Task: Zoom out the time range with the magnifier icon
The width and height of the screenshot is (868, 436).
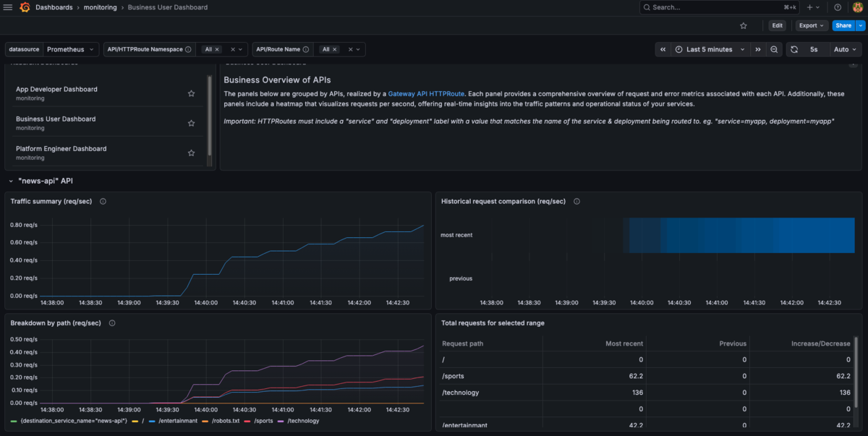Action: click(774, 49)
